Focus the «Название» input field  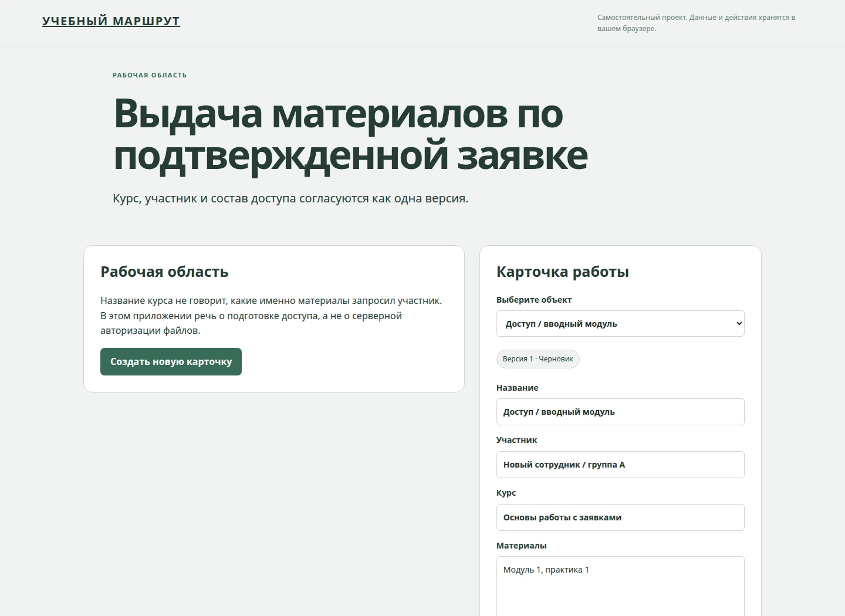(x=620, y=412)
